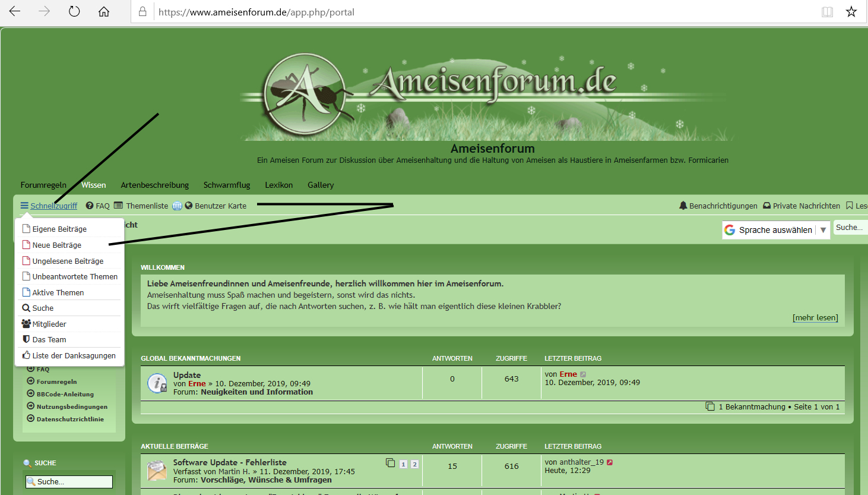This screenshot has width=868, height=495.
Task: Click the browser refresh icon
Action: pyautogui.click(x=74, y=11)
